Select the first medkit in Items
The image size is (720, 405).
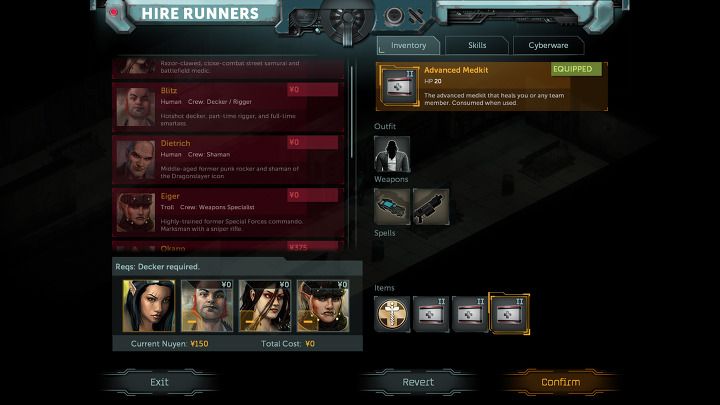tap(431, 314)
